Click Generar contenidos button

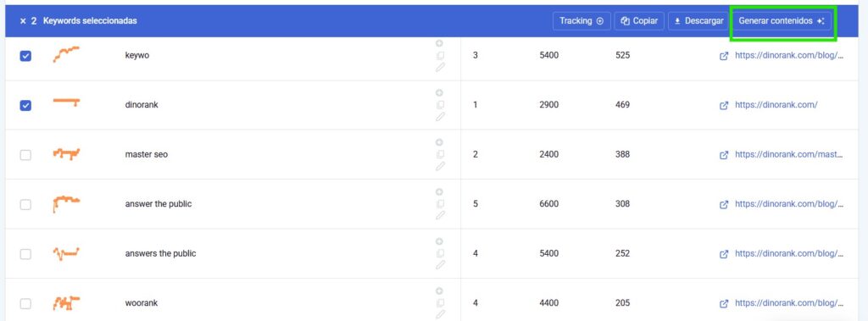tap(782, 21)
